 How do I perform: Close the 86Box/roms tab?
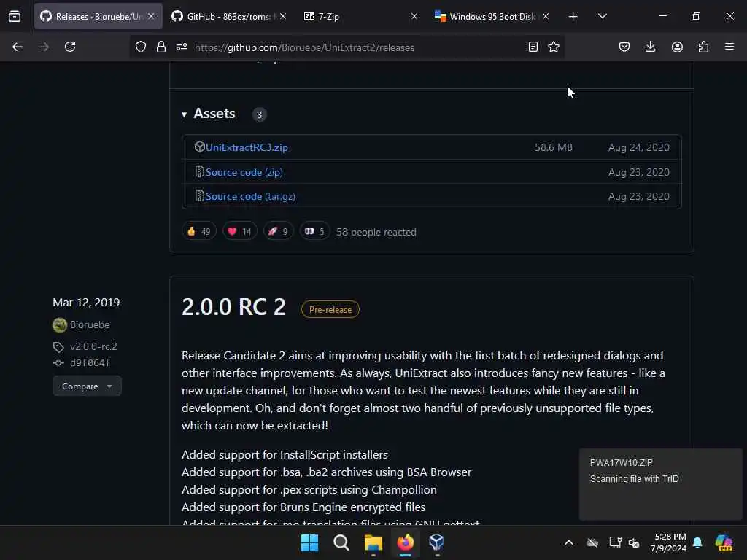[x=283, y=16]
